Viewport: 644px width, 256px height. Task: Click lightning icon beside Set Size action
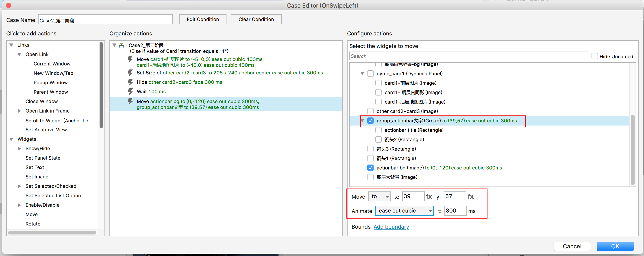click(130, 73)
